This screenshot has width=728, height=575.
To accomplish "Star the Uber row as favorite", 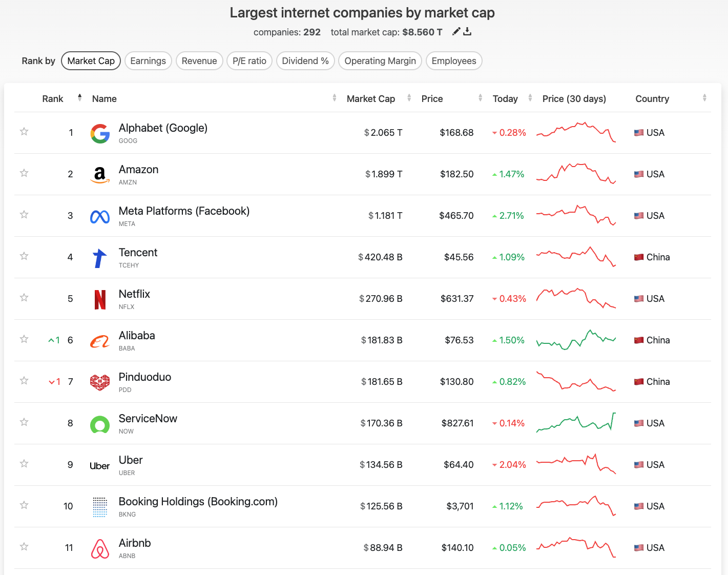I will (x=24, y=464).
